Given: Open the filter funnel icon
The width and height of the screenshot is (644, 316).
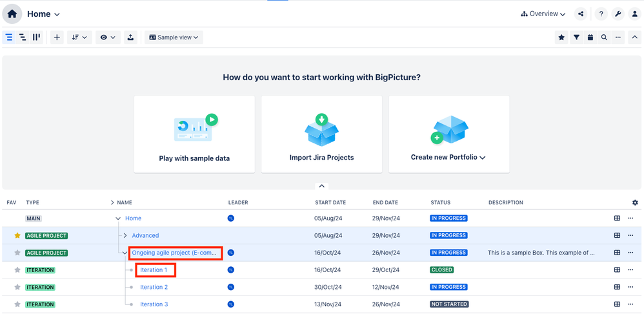Looking at the screenshot, I should click(577, 37).
